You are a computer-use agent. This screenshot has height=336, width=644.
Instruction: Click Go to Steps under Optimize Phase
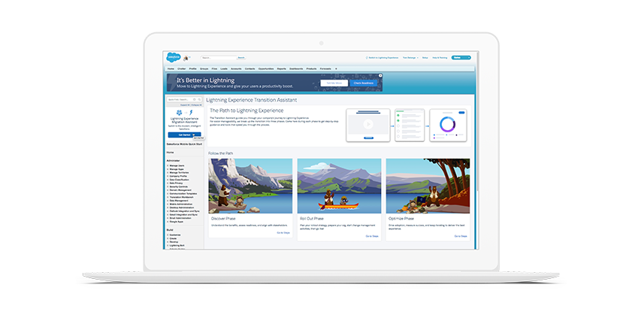tap(461, 236)
